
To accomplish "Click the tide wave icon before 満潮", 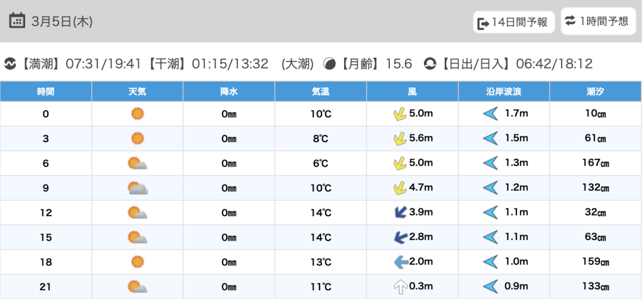I will 11,63.
